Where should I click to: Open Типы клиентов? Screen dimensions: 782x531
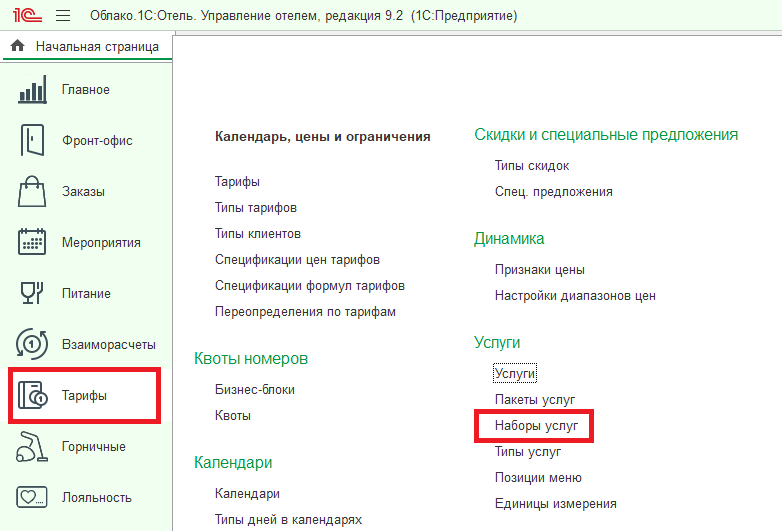coord(258,233)
